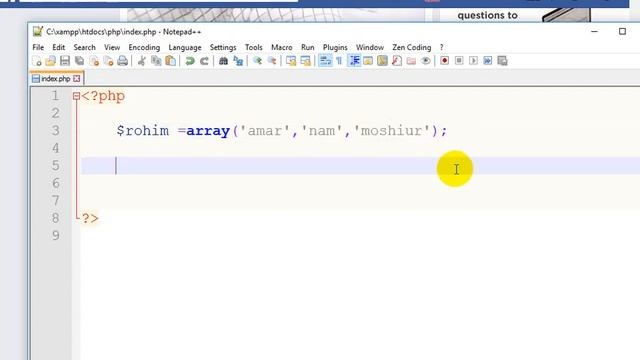Open the Zen Coding menu
The image size is (640, 360).
click(411, 47)
